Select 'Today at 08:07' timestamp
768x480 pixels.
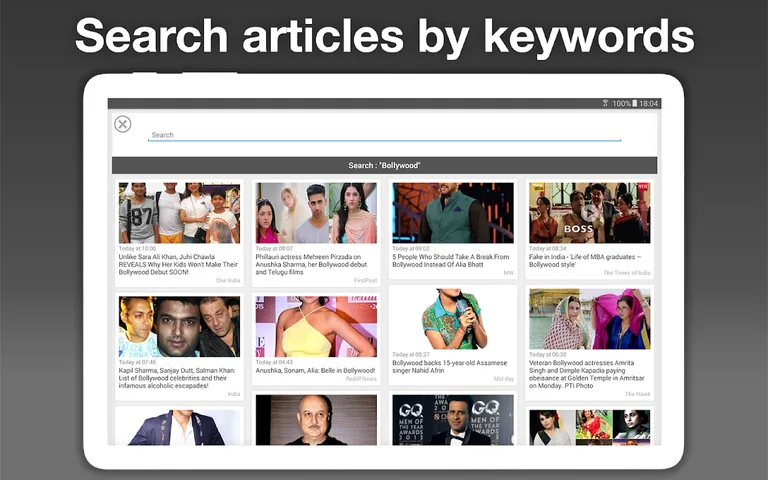274,249
